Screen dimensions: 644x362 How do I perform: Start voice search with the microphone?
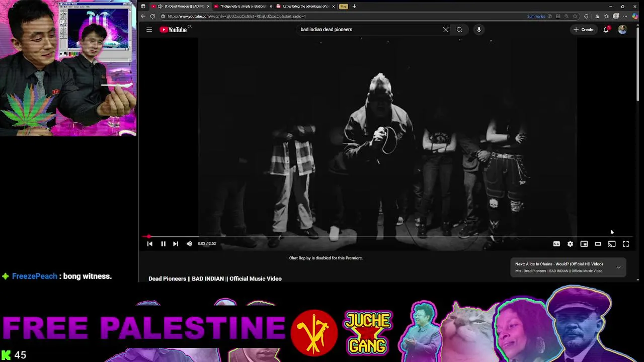(x=479, y=30)
